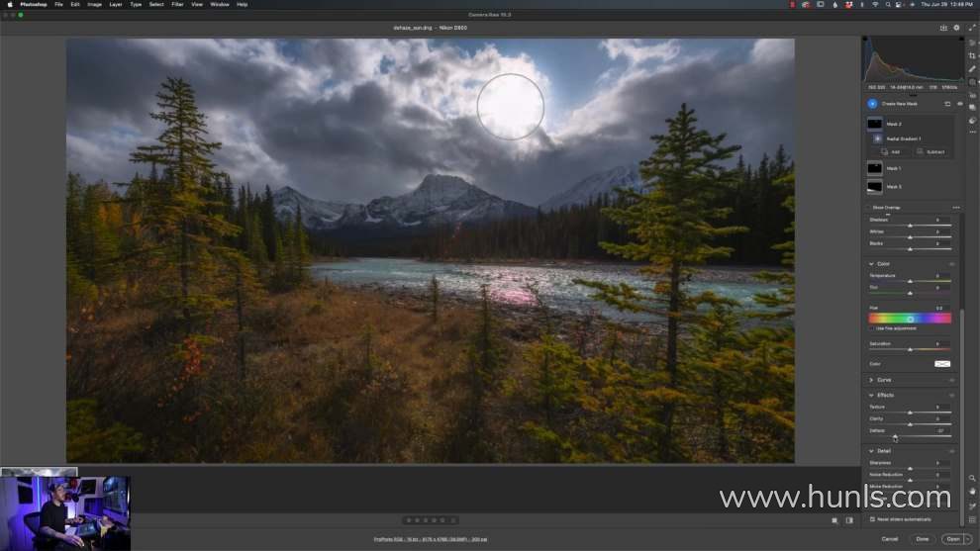Toggle the color sampler eyedropper tool
Image resolution: width=980 pixels, height=551 pixels.
[x=972, y=506]
